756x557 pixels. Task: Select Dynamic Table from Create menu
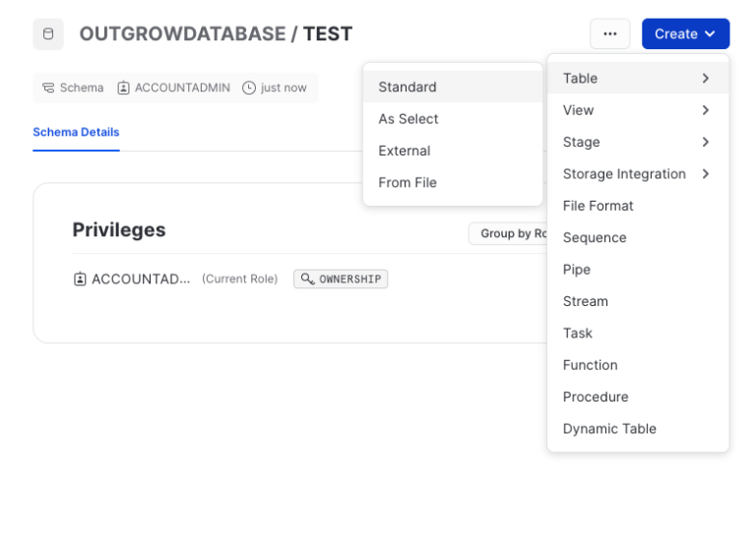pyautogui.click(x=609, y=429)
